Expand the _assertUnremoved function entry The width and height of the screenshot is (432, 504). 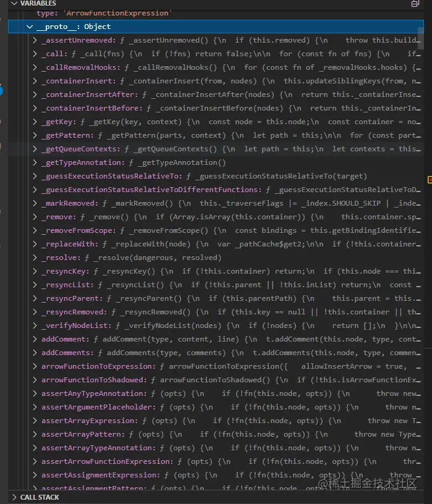coord(35,40)
